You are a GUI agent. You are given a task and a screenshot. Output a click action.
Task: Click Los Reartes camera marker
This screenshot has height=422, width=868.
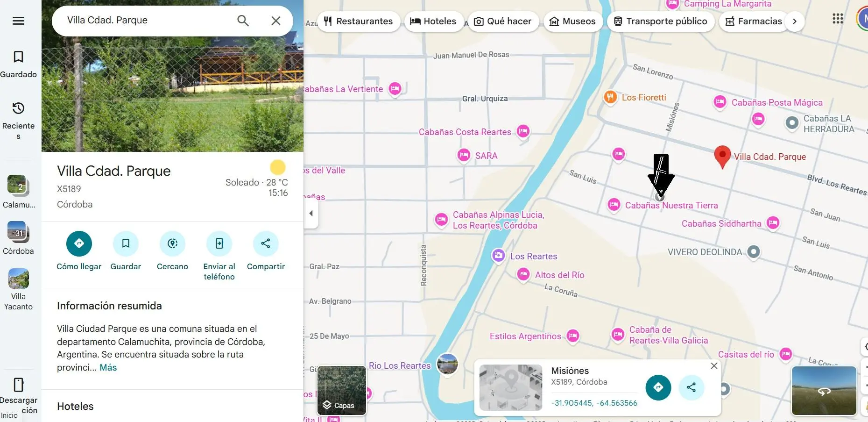click(499, 255)
